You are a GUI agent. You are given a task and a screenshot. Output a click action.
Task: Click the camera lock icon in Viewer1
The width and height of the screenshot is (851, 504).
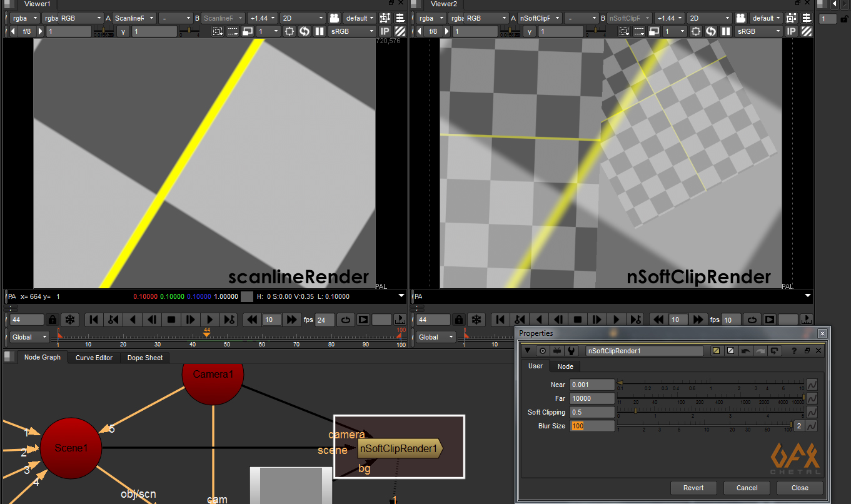(x=335, y=18)
